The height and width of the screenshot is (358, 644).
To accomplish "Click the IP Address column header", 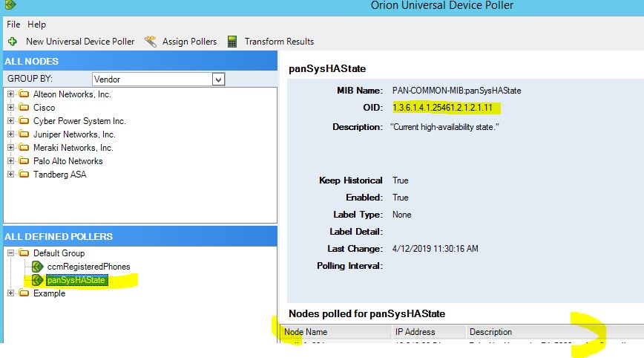I will pyautogui.click(x=428, y=332).
